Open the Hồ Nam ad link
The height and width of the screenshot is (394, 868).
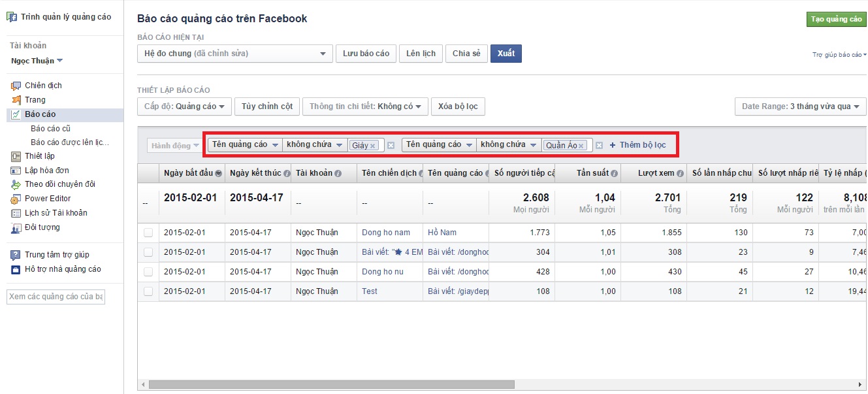442,233
